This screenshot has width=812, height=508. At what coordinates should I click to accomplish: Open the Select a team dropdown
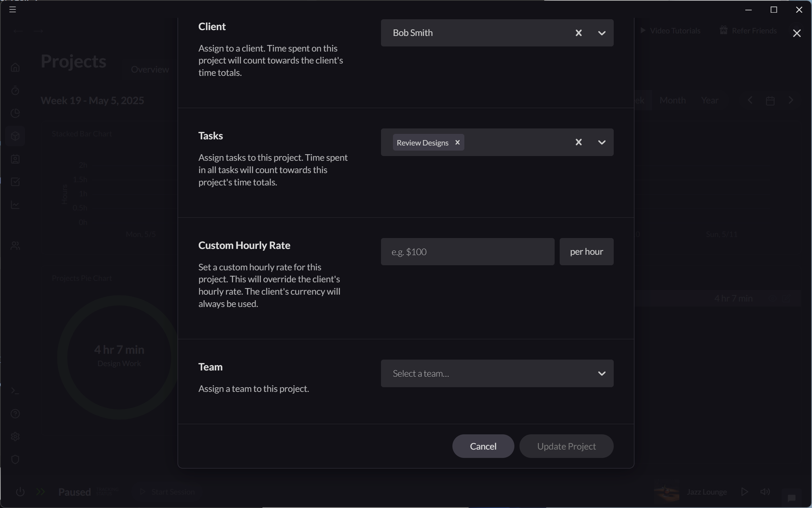pos(602,373)
